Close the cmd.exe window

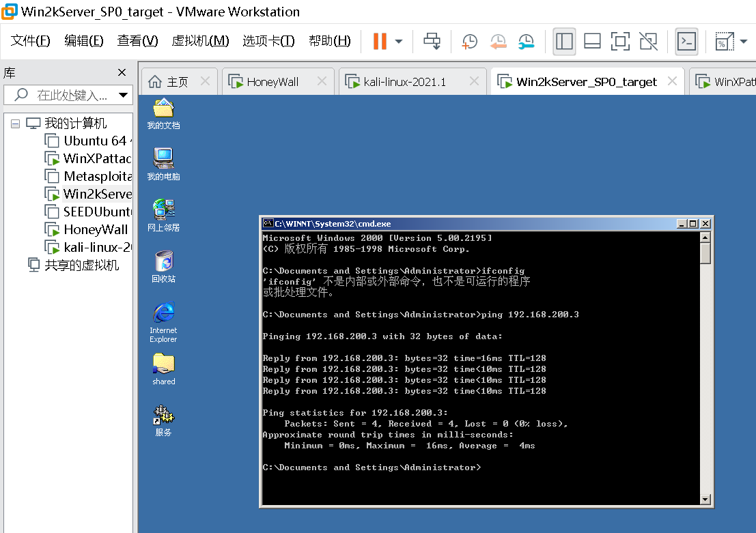click(x=705, y=224)
